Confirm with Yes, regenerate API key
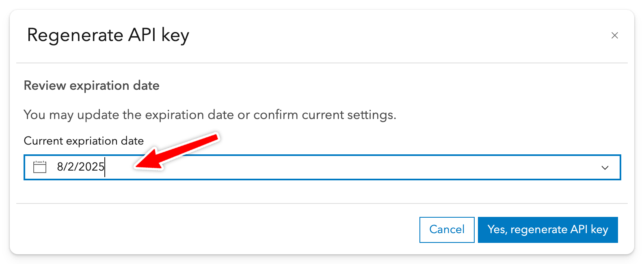This screenshot has height=264, width=644. click(548, 229)
